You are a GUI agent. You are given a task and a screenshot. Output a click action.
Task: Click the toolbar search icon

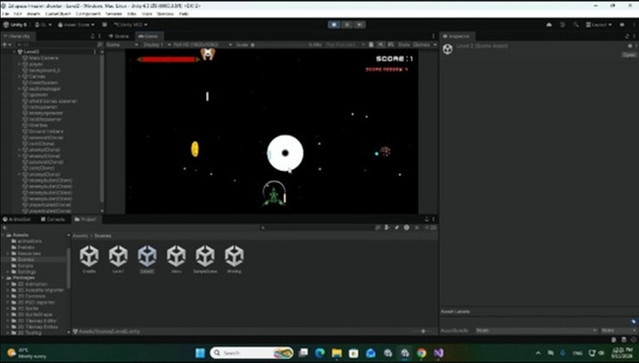575,25
